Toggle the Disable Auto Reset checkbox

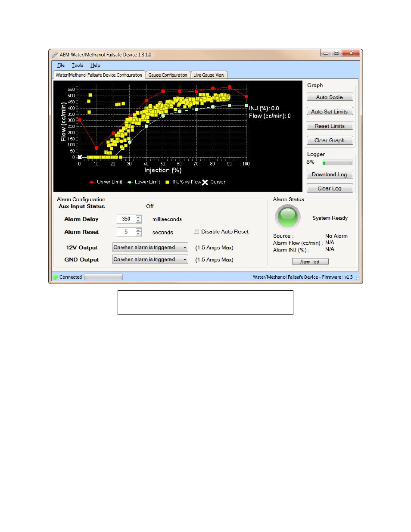click(x=196, y=231)
